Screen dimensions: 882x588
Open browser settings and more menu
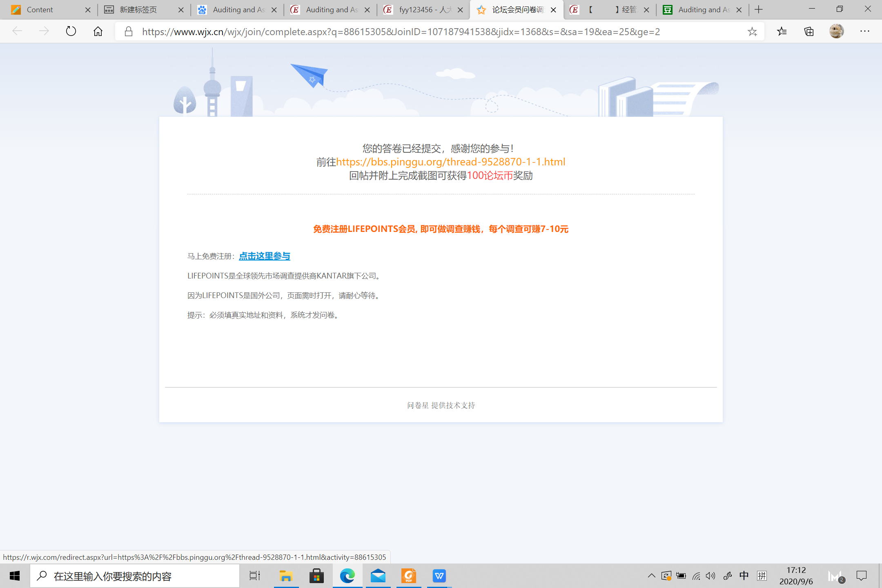pyautogui.click(x=865, y=31)
